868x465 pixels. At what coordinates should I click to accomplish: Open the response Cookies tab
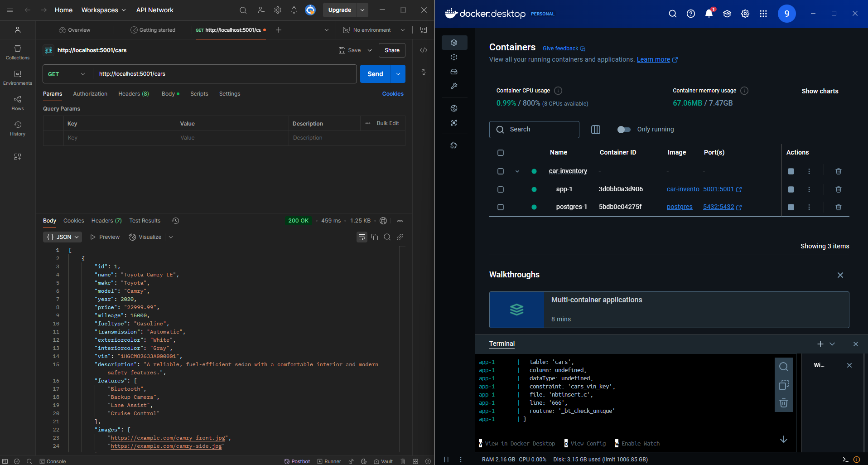click(74, 221)
